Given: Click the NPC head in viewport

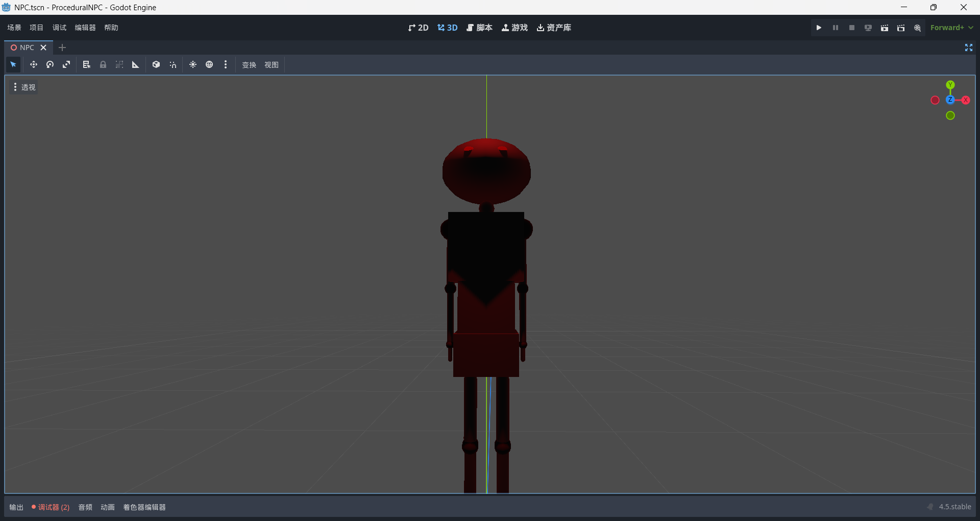Looking at the screenshot, I should 486,171.
